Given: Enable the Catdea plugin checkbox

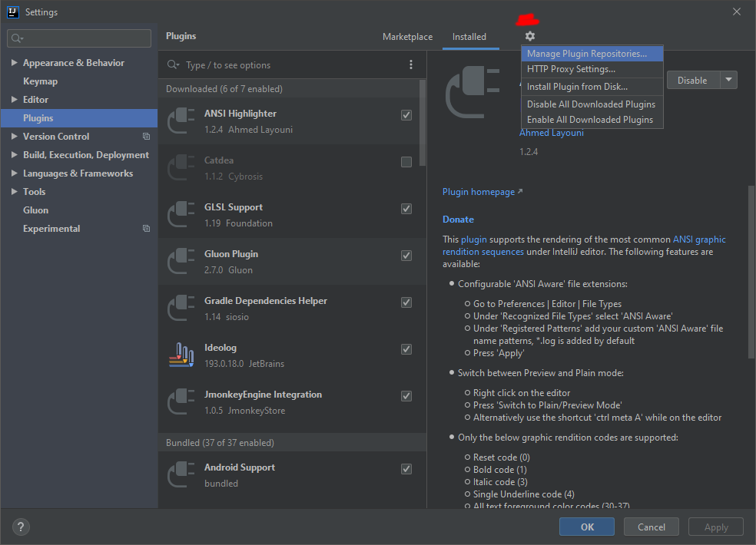Looking at the screenshot, I should coord(406,162).
